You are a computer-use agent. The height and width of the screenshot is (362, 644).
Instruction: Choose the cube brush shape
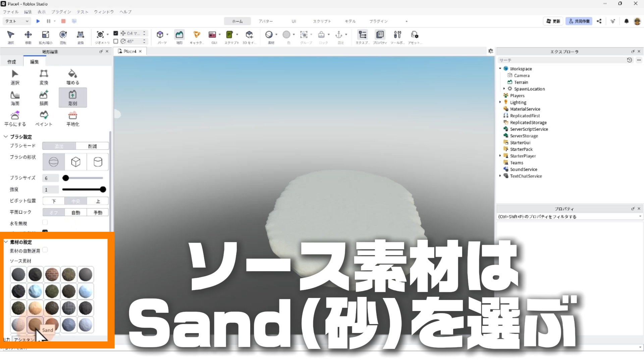click(x=76, y=162)
